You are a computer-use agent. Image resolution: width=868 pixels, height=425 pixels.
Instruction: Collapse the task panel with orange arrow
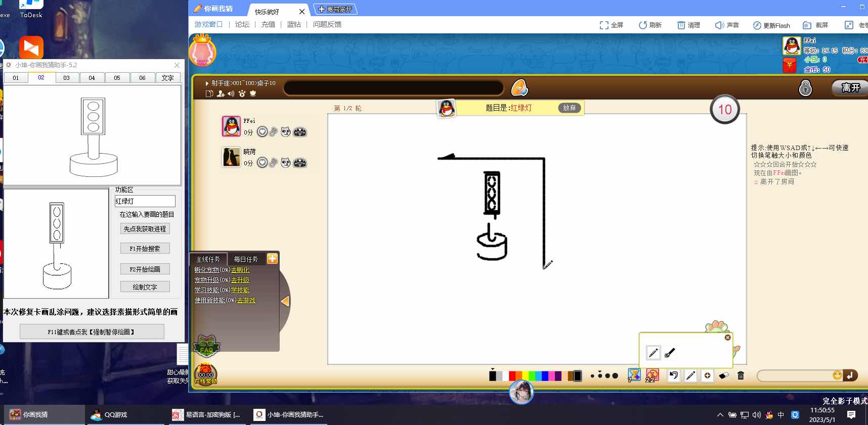pos(285,301)
